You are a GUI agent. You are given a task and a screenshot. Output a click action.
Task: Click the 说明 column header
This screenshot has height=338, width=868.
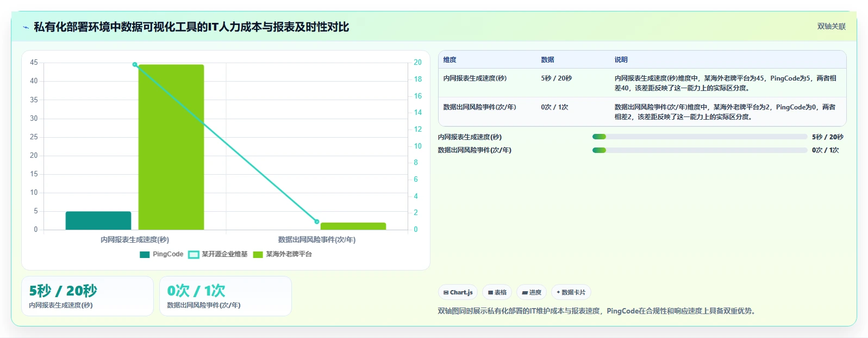point(621,59)
